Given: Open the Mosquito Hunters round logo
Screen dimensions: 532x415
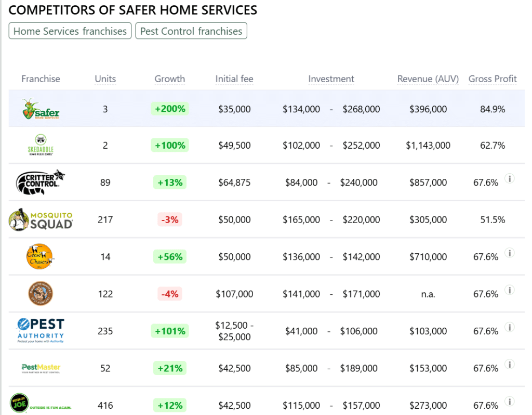Looking at the screenshot, I should click(41, 294).
